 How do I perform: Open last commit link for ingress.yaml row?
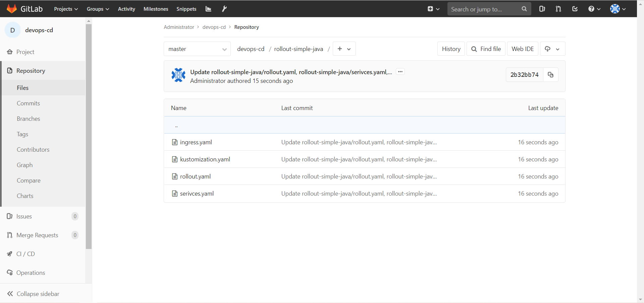point(359,142)
